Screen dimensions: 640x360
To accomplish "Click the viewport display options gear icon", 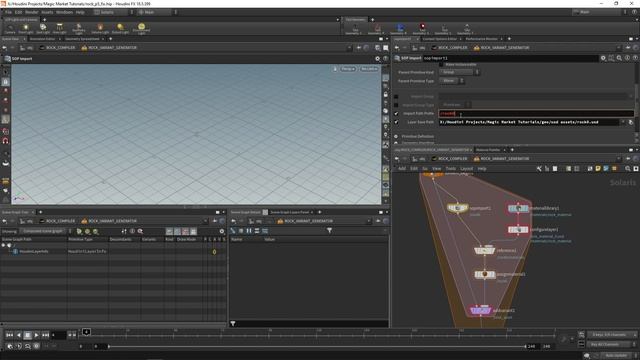I will click(377, 59).
